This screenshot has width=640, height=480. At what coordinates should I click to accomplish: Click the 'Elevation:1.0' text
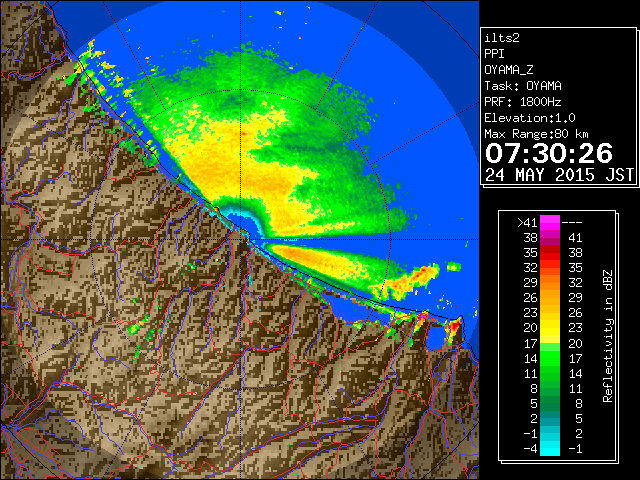coord(530,118)
